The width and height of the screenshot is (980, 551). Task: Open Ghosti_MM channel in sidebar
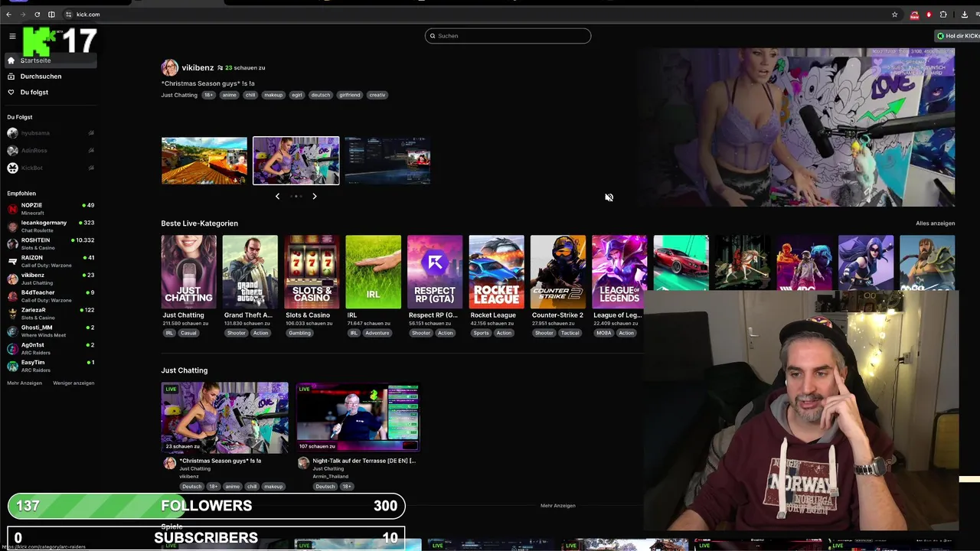51,331
